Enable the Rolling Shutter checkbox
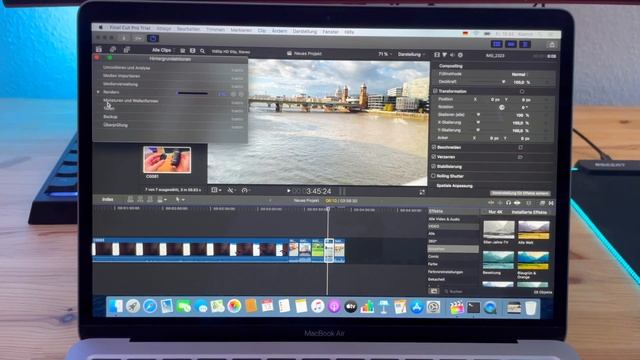Screen dimensions: 640x360 point(433,176)
